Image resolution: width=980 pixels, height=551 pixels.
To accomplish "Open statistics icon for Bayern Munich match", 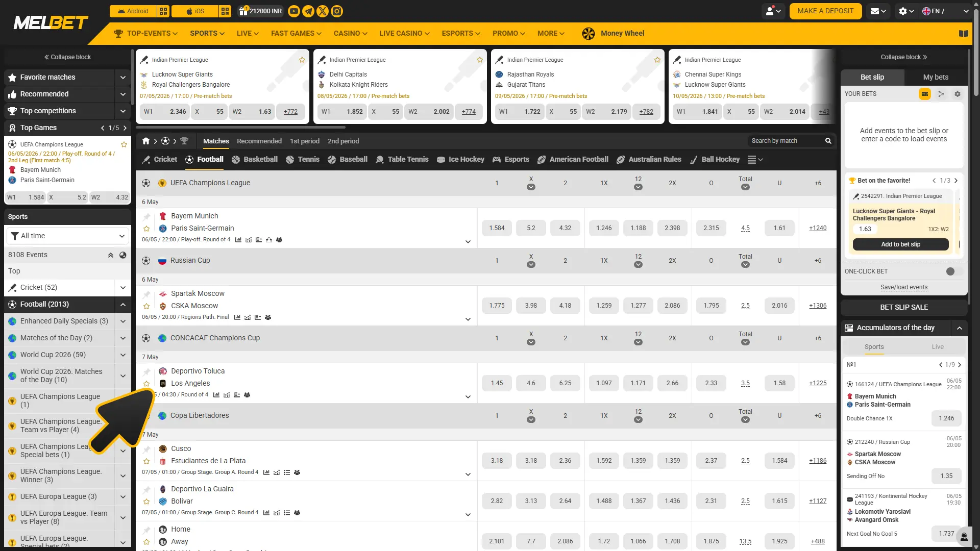I will [238, 240].
